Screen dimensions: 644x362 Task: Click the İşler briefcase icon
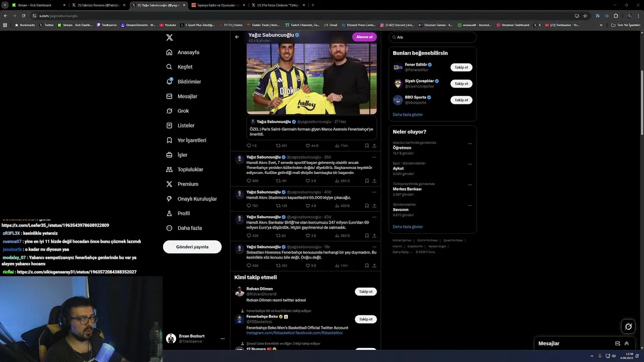170,155
